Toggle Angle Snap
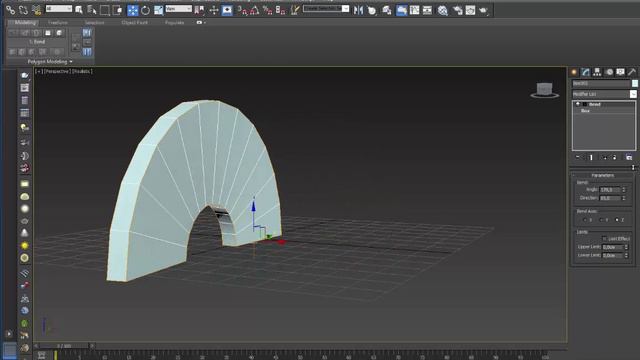The image size is (640, 360). (255, 10)
